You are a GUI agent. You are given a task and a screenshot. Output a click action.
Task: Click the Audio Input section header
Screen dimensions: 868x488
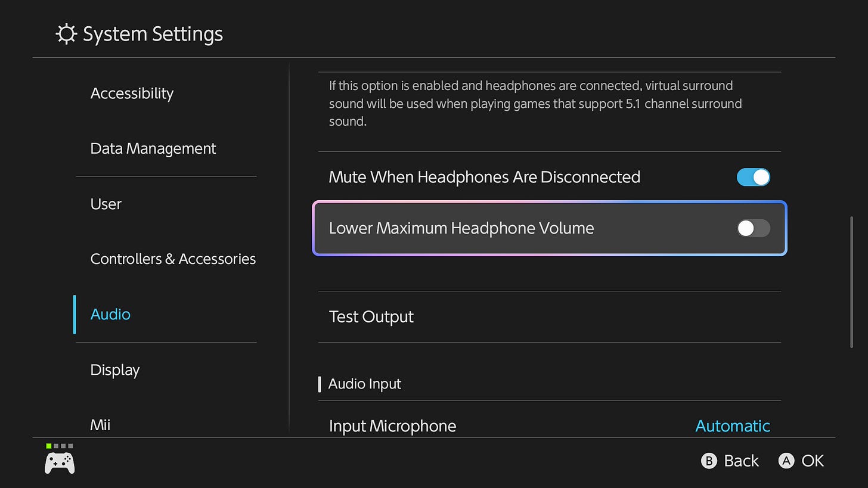point(364,384)
